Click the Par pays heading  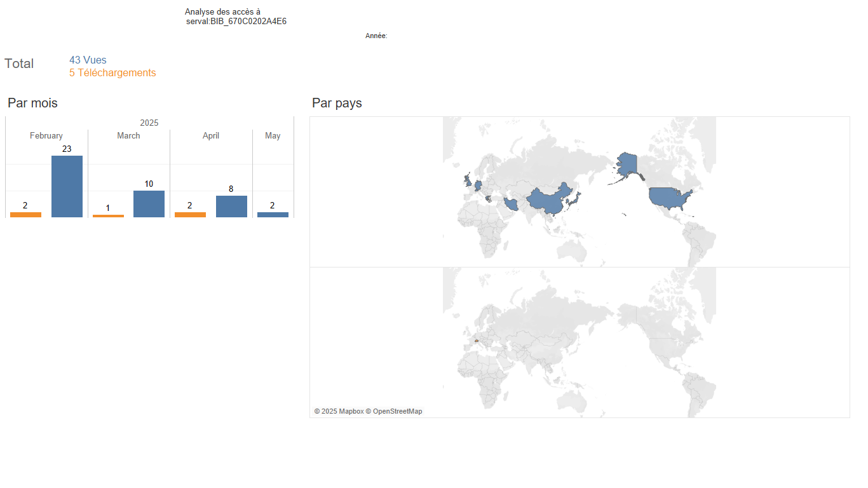(x=337, y=103)
